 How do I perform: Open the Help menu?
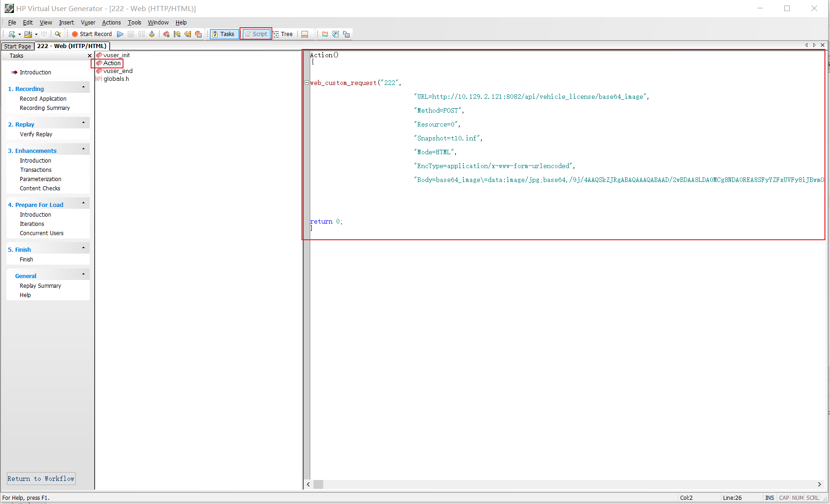[x=181, y=23]
